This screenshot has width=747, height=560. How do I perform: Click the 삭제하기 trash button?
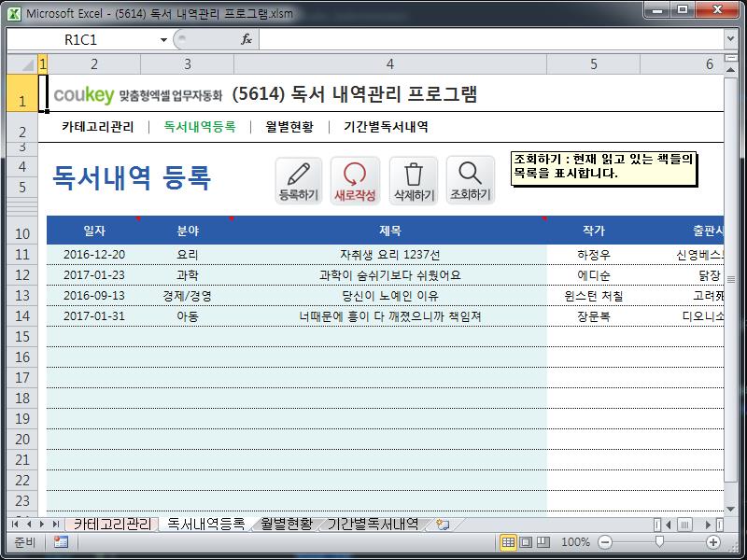point(414,181)
